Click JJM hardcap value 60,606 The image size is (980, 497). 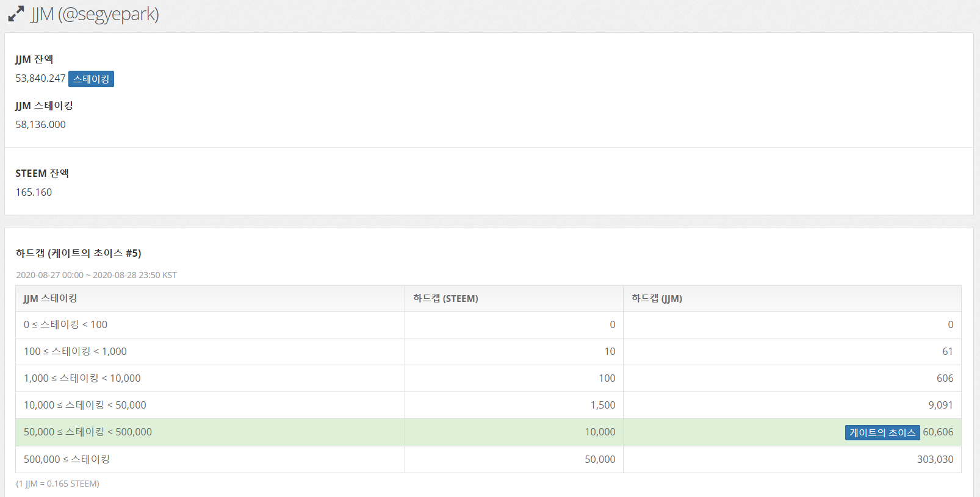coord(938,432)
